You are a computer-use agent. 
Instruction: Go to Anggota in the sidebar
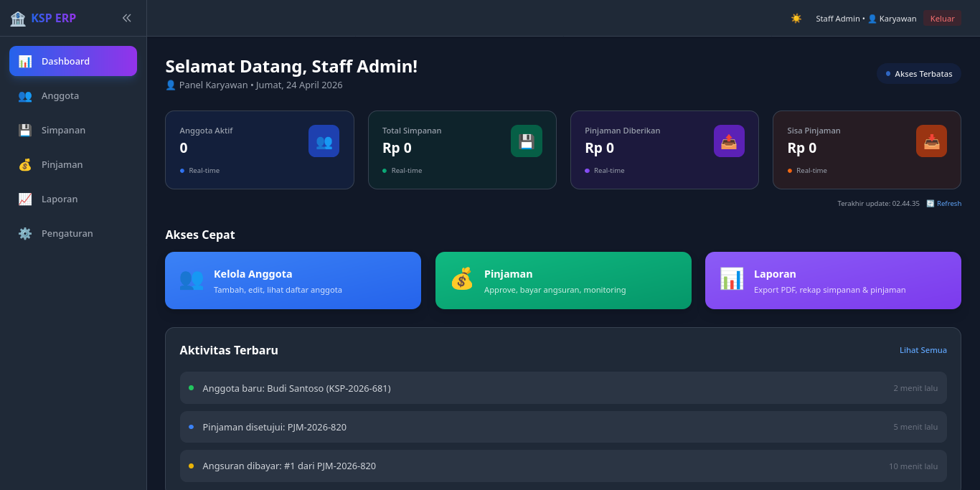(x=73, y=95)
